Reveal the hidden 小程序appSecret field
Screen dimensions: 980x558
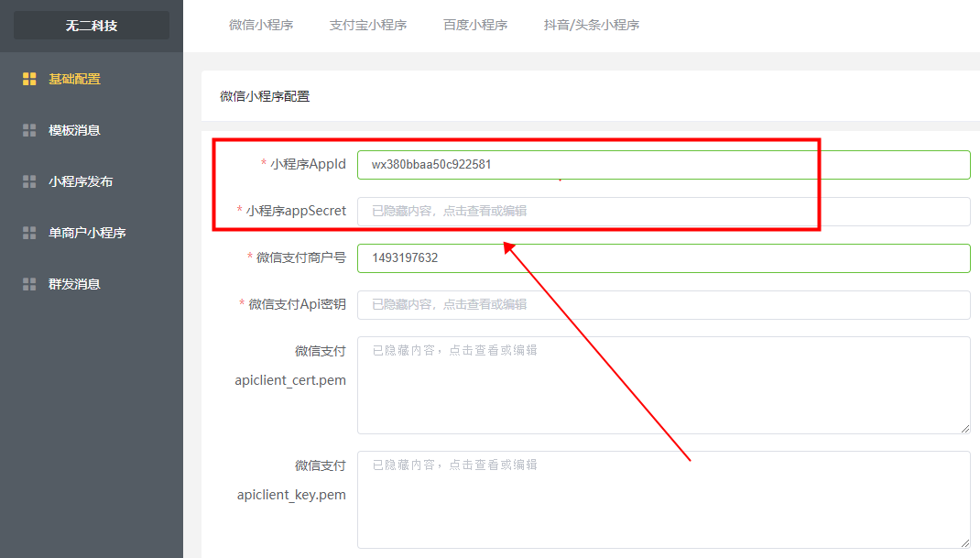664,212
